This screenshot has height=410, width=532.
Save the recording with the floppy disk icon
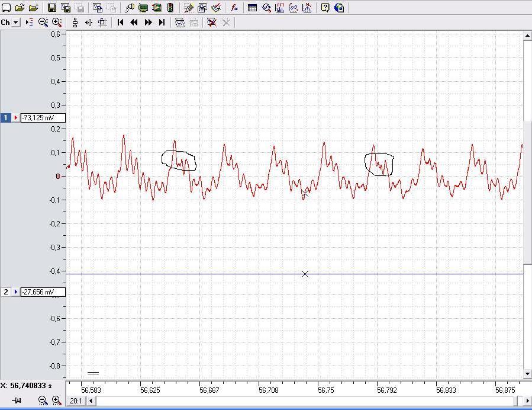52,8
